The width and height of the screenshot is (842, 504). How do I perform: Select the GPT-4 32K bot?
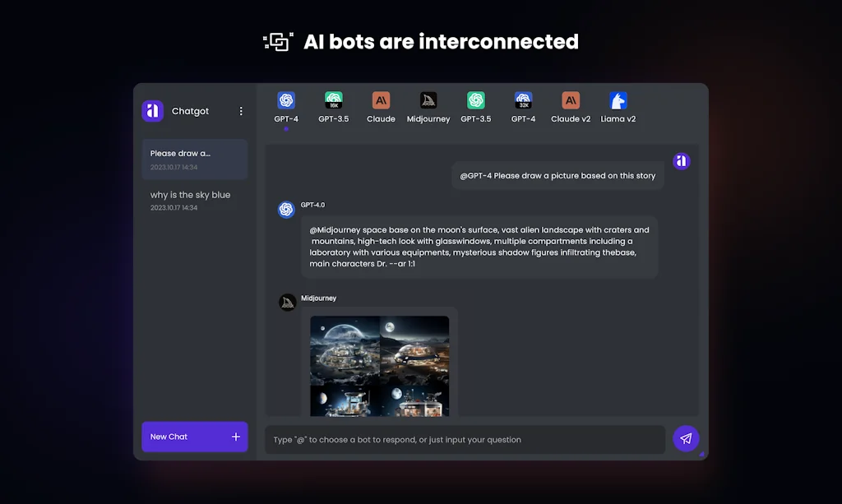pos(523,101)
